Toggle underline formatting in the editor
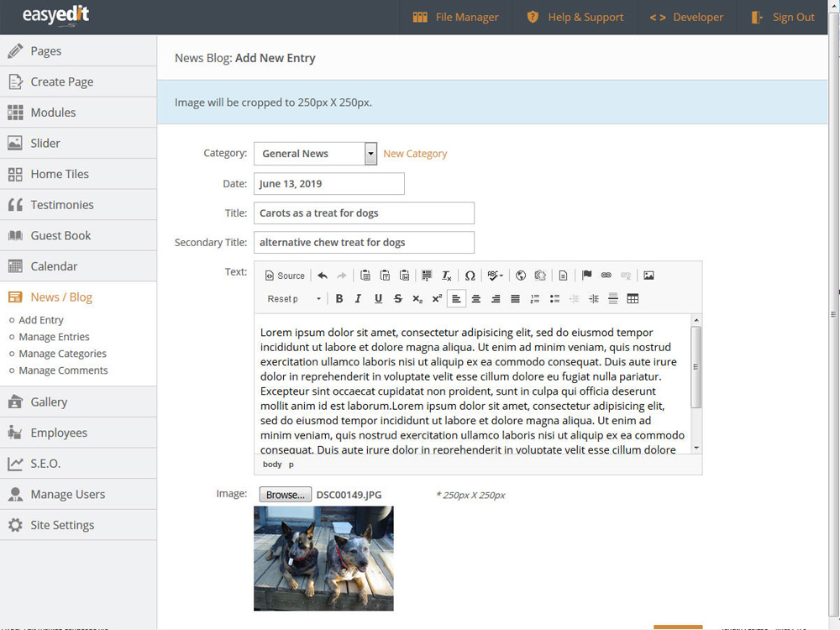This screenshot has width=840, height=630. click(378, 298)
